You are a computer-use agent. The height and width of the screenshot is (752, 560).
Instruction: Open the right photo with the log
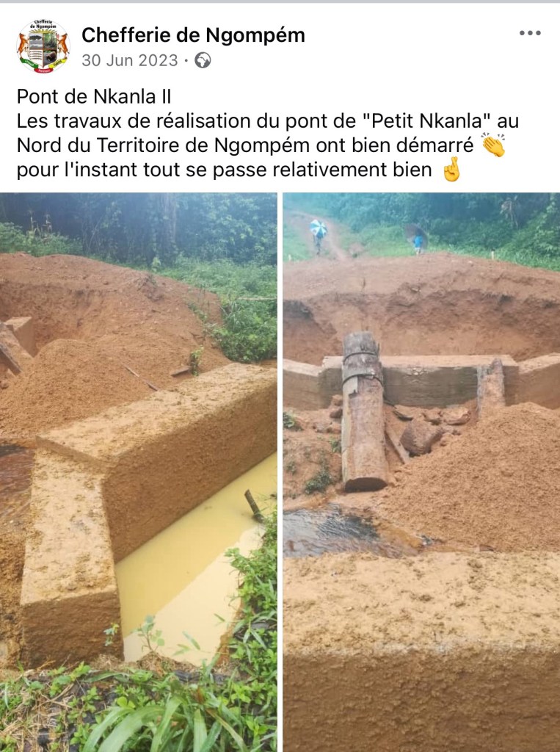pyautogui.click(x=421, y=472)
